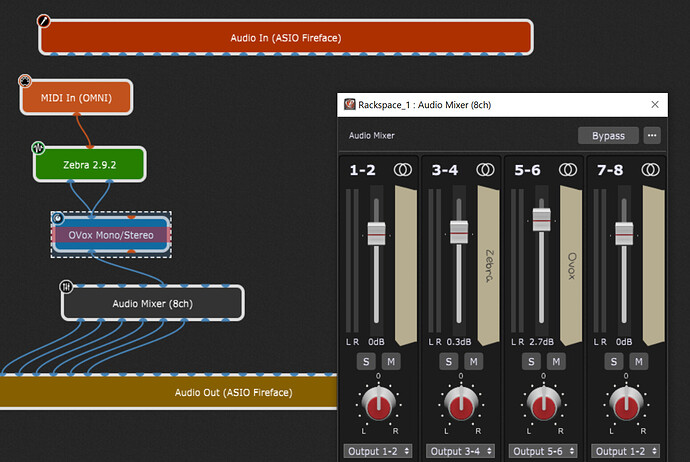
Task: Select the Audio Mixer (8ch) block
Action: click(x=153, y=303)
